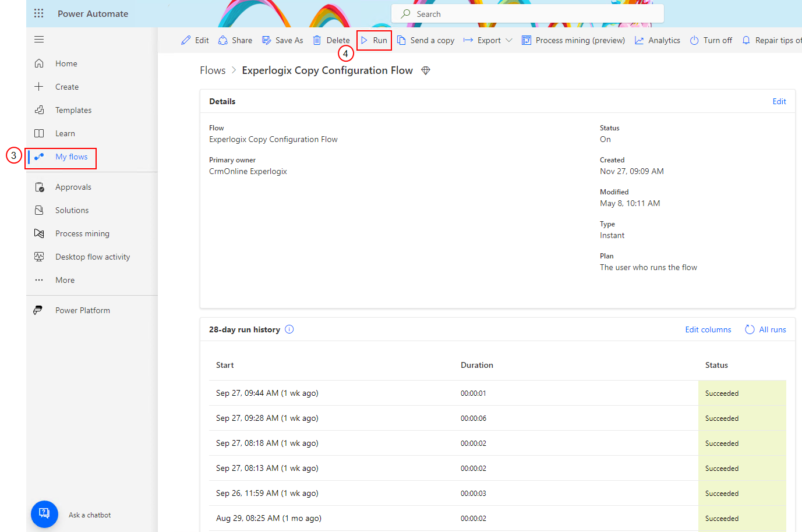Click the Flows breadcrumb link
Viewport: 802px width, 532px height.
pyautogui.click(x=213, y=70)
